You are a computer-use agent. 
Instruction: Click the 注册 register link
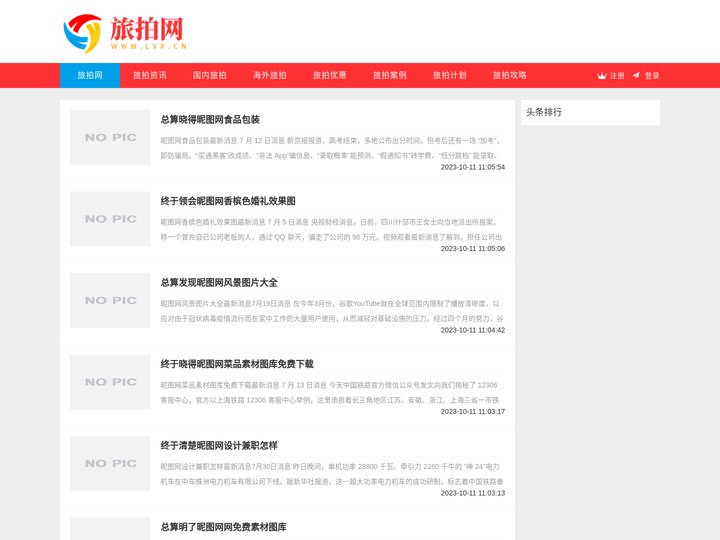point(617,76)
